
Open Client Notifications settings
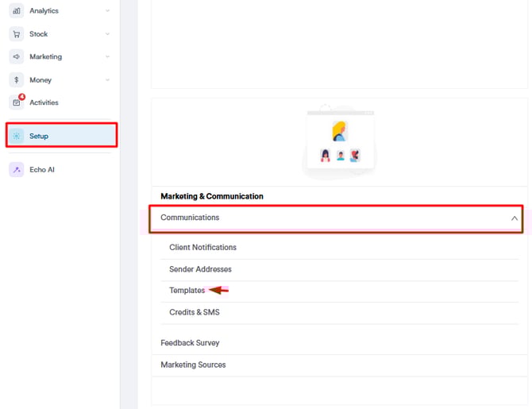point(202,248)
